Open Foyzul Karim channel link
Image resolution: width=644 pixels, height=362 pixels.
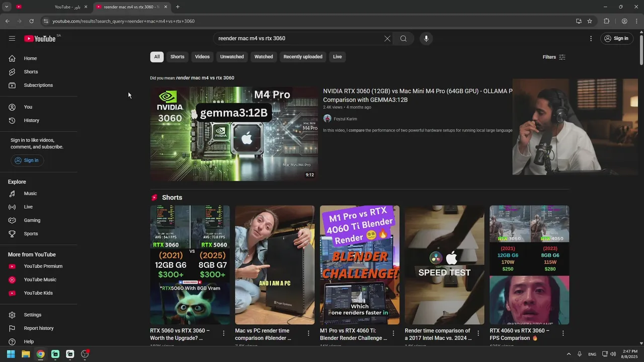(345, 119)
